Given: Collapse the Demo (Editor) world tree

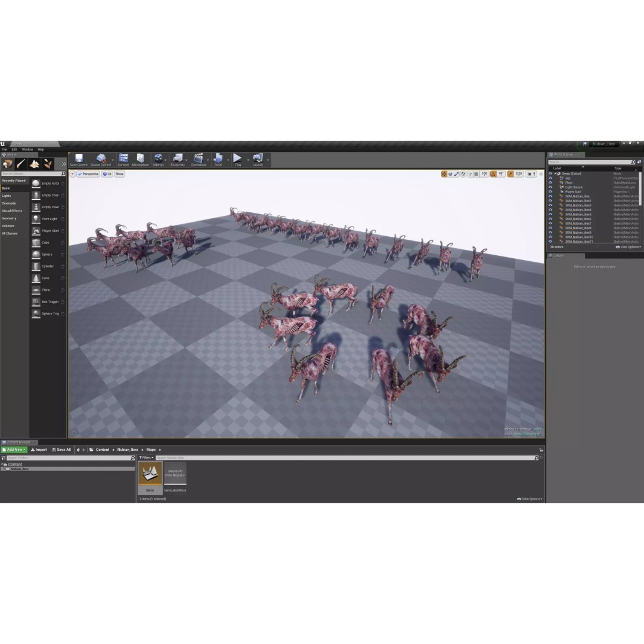Looking at the screenshot, I should (555, 174).
